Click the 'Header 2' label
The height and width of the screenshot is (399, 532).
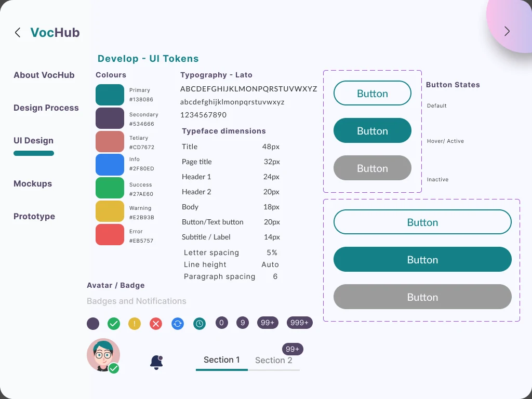[x=196, y=192]
